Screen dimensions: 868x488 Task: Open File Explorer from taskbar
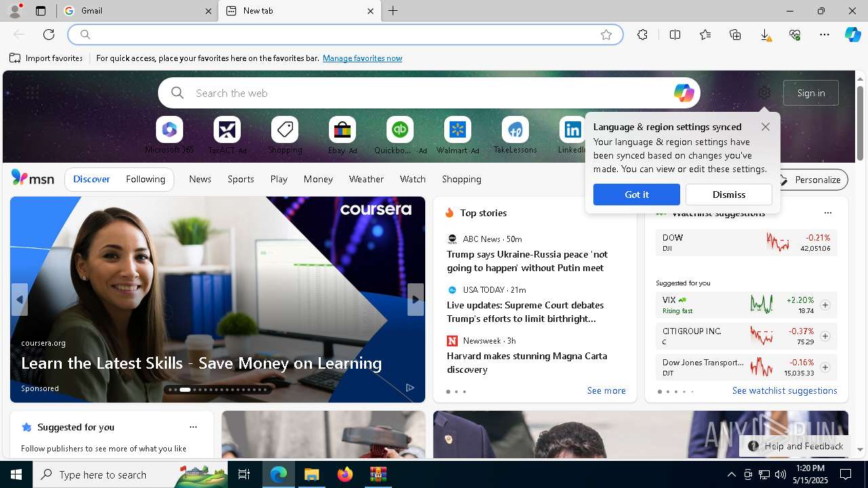point(311,474)
